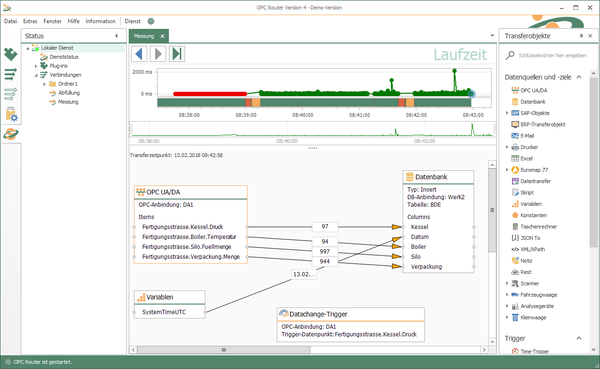This screenshot has width=600, height=369.
Task: Open the Extras menu
Action: tap(30, 21)
